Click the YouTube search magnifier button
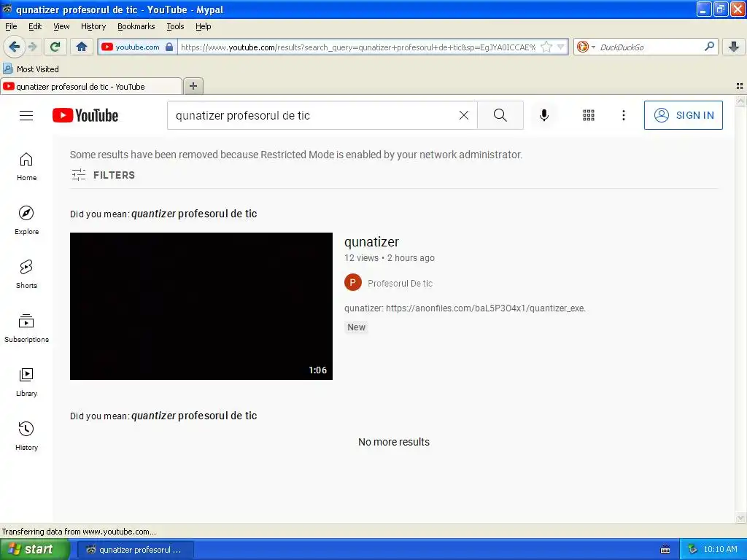747x560 pixels. (x=500, y=115)
